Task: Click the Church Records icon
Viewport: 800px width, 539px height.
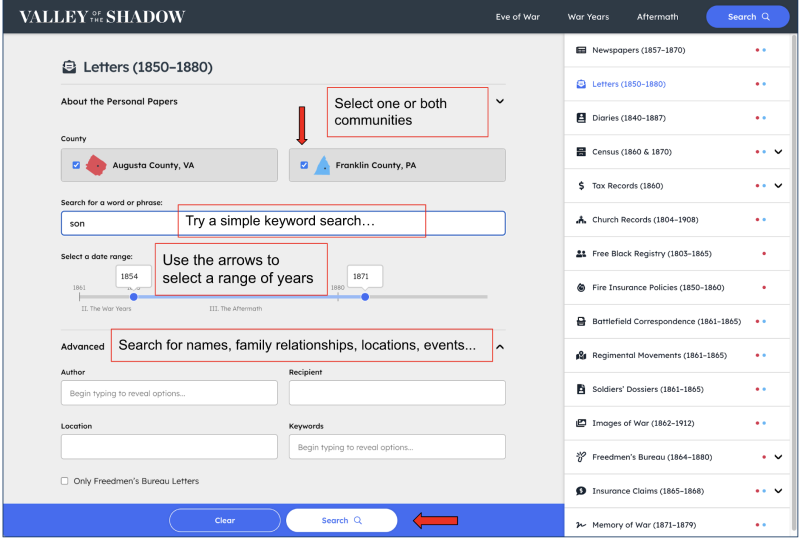Action: (581, 219)
